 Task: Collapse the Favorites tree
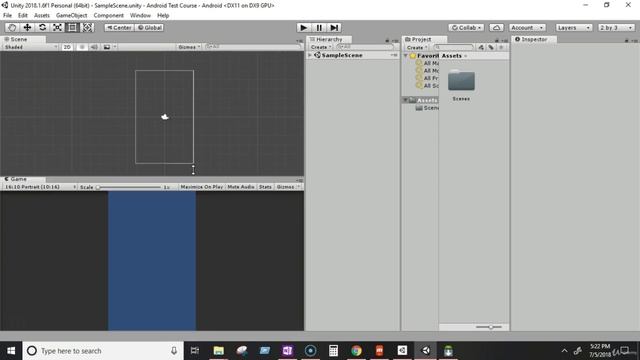(406, 56)
